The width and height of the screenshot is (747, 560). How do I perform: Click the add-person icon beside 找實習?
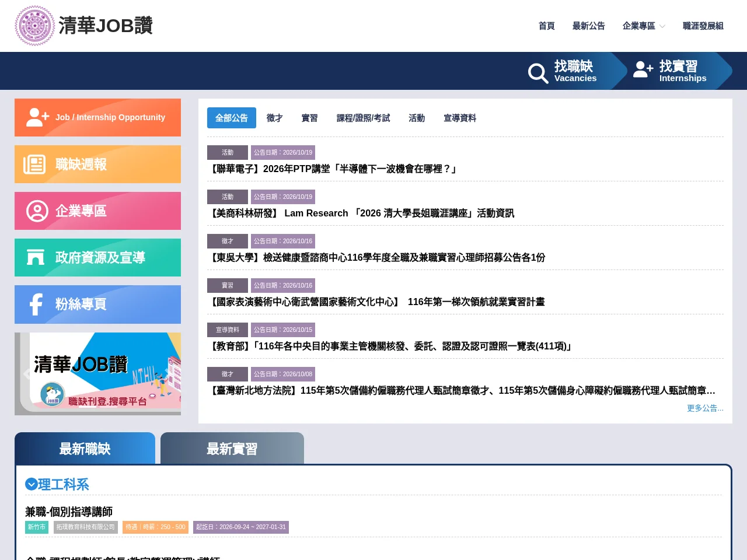click(x=643, y=69)
